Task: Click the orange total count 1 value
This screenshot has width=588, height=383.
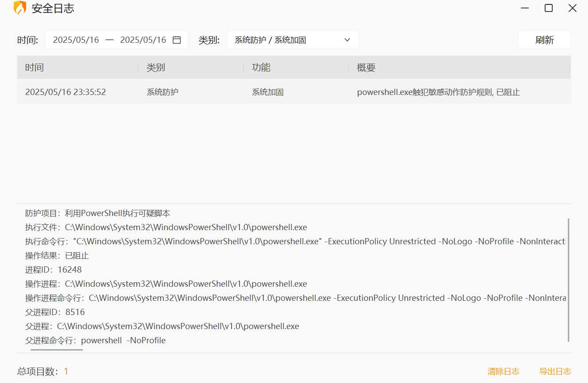Action: pos(66,371)
